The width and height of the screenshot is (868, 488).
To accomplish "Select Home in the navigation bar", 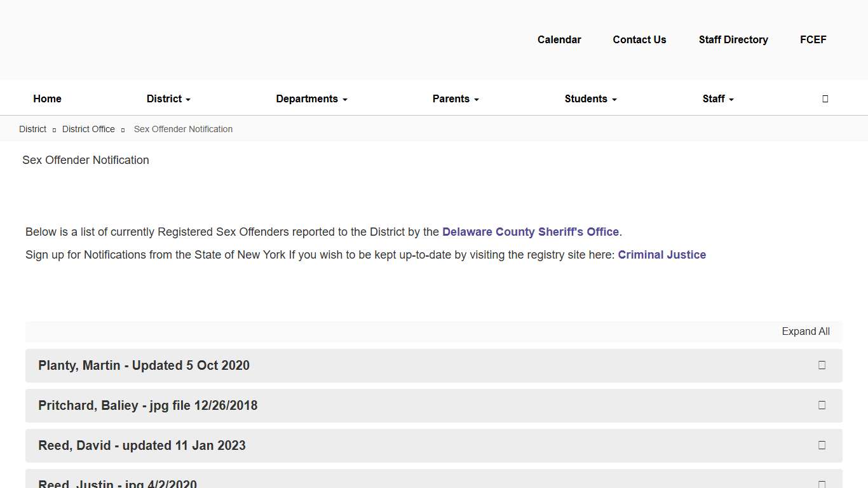I will 47,98.
